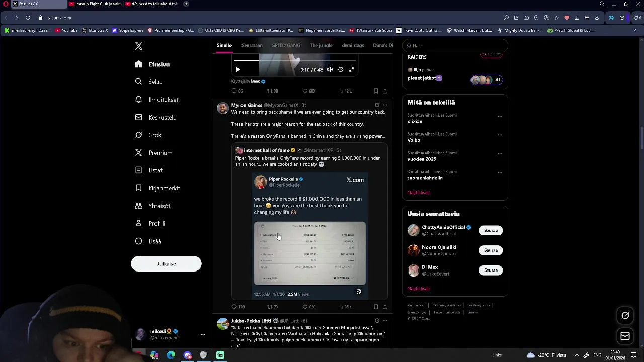The height and width of the screenshot is (362, 644).
Task: Follow Di Mex
Action: (491, 270)
